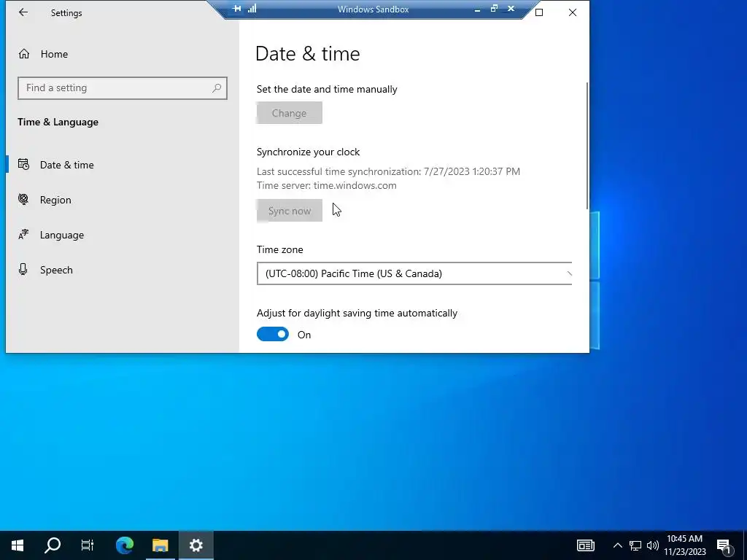Click the Home house icon in the sidebar
Screen dimensions: 747x560
[x=24, y=54]
